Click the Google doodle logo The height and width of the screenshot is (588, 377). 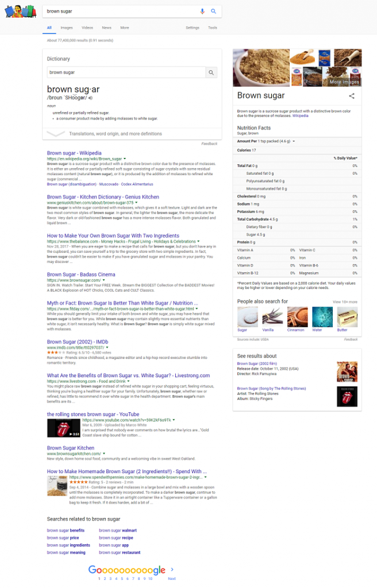pyautogui.click(x=20, y=11)
